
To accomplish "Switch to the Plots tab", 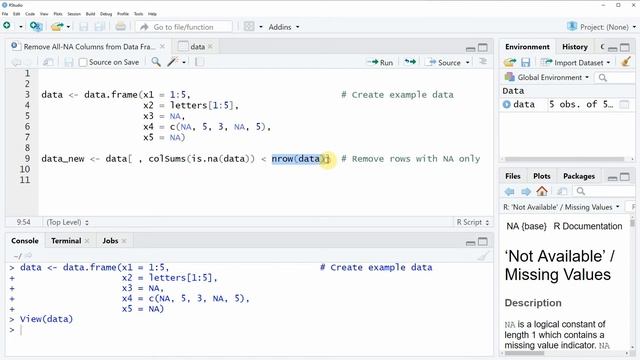I will pyautogui.click(x=542, y=176).
